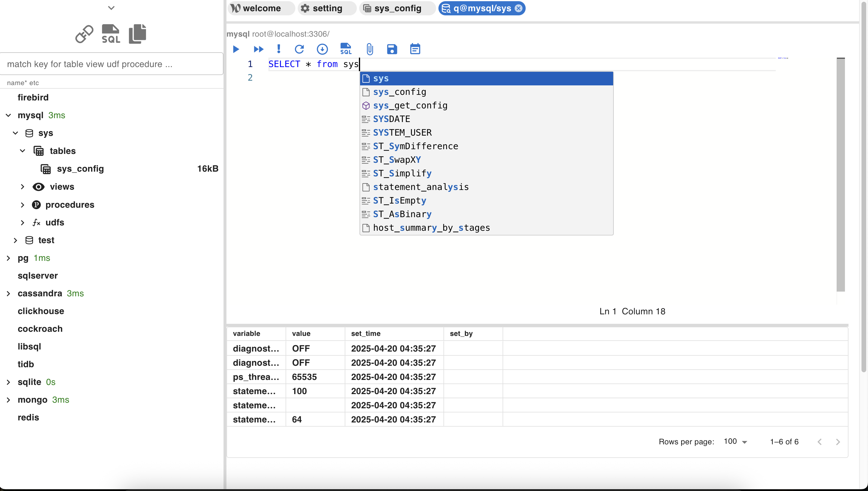Click the chain link connection icon
The image size is (868, 491).
[x=84, y=34]
